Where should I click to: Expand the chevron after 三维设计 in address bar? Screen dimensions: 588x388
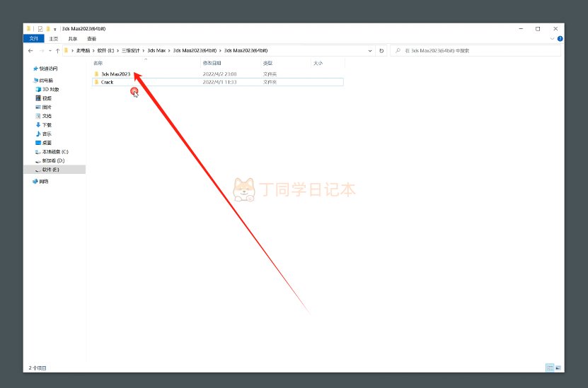pyautogui.click(x=143, y=51)
